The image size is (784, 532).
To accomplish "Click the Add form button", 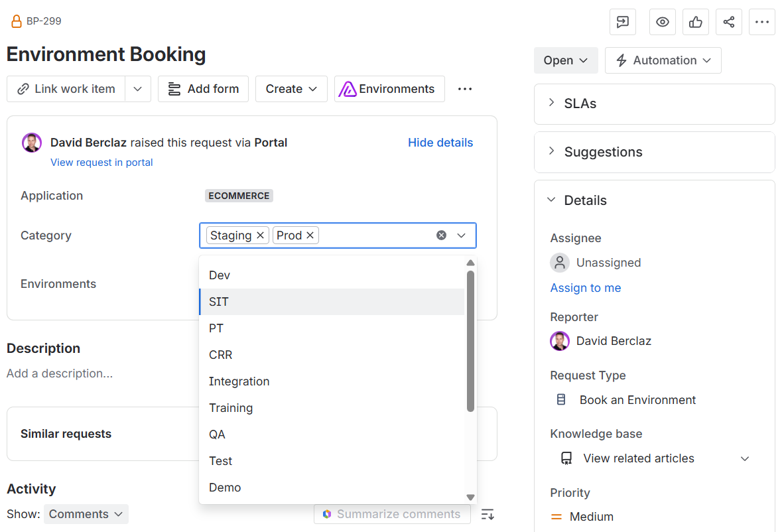I will tap(203, 89).
